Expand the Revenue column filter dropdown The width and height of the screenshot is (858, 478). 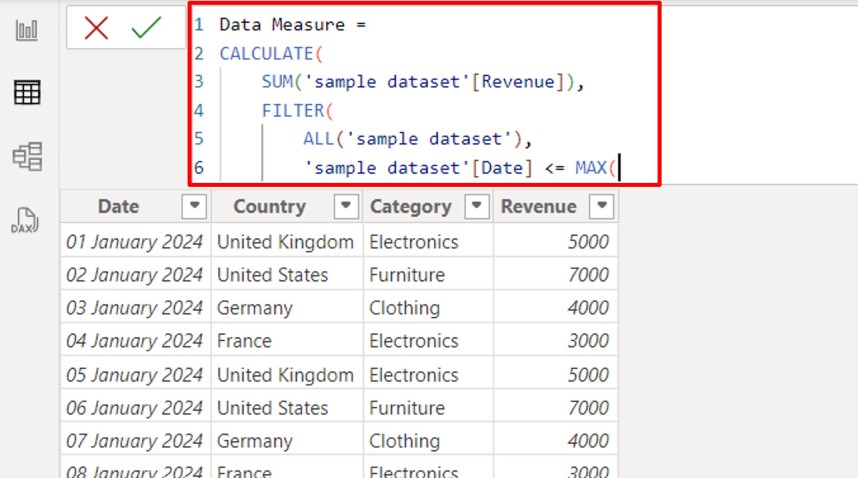click(x=601, y=206)
